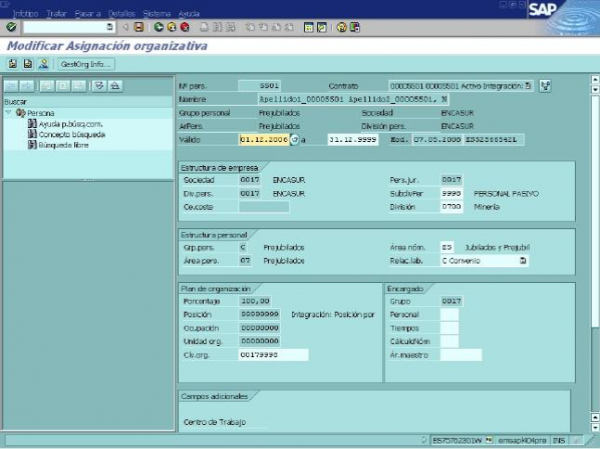Open the Pasar a menu

[x=88, y=13]
